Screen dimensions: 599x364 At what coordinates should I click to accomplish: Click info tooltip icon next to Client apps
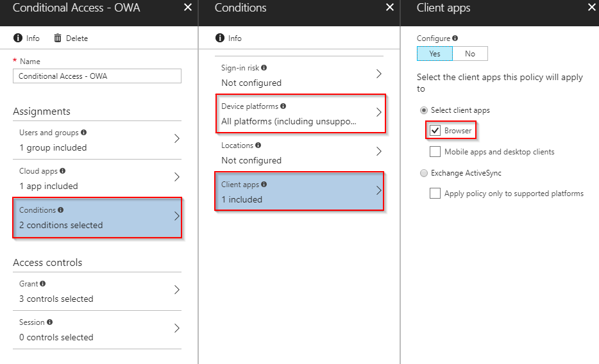[264, 185]
